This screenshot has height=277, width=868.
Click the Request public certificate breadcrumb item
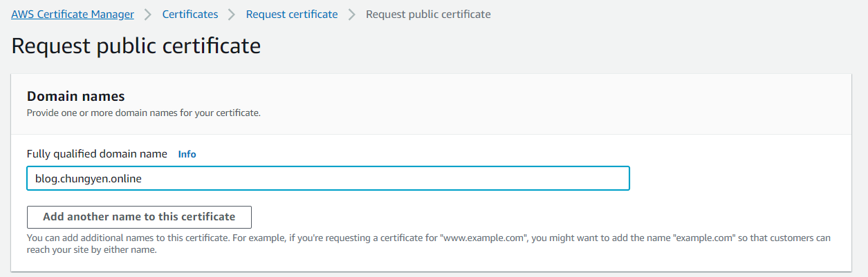point(428,14)
